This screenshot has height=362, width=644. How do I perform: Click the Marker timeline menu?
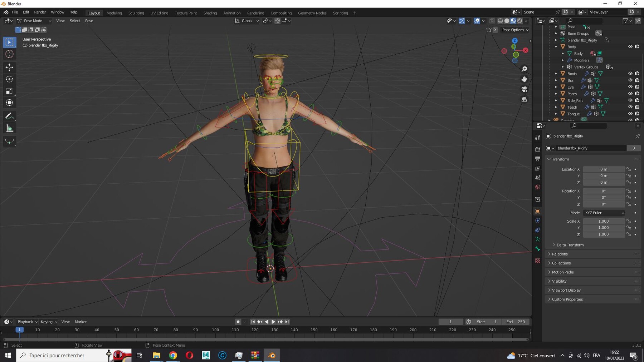[80, 322]
